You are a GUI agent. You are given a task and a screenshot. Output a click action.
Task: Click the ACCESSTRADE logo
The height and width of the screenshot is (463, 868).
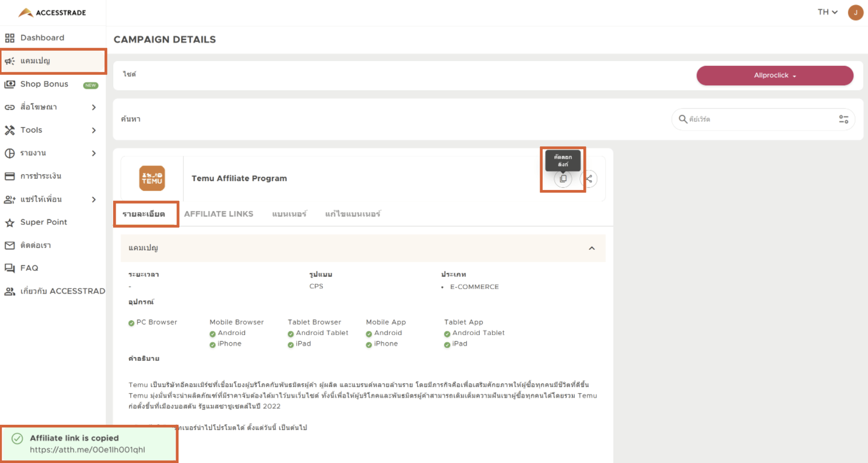[52, 13]
